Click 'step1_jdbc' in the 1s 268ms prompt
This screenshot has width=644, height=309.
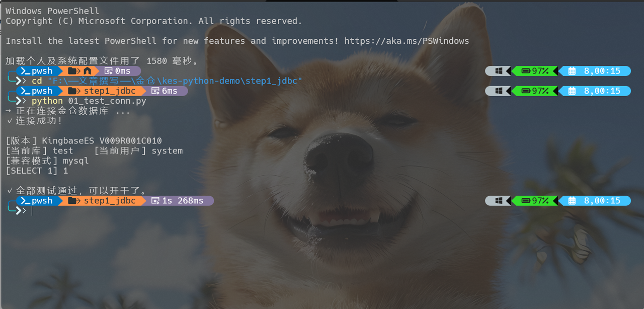click(x=110, y=201)
